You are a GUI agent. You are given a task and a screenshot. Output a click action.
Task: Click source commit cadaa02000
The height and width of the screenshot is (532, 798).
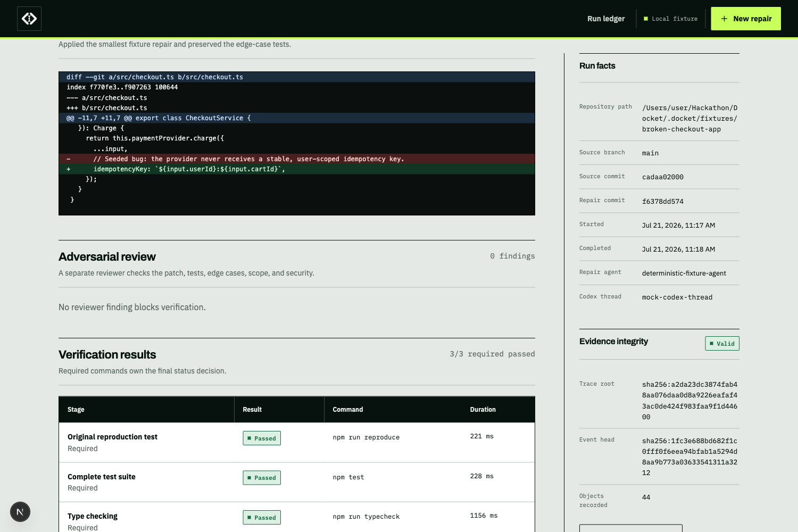[663, 177]
